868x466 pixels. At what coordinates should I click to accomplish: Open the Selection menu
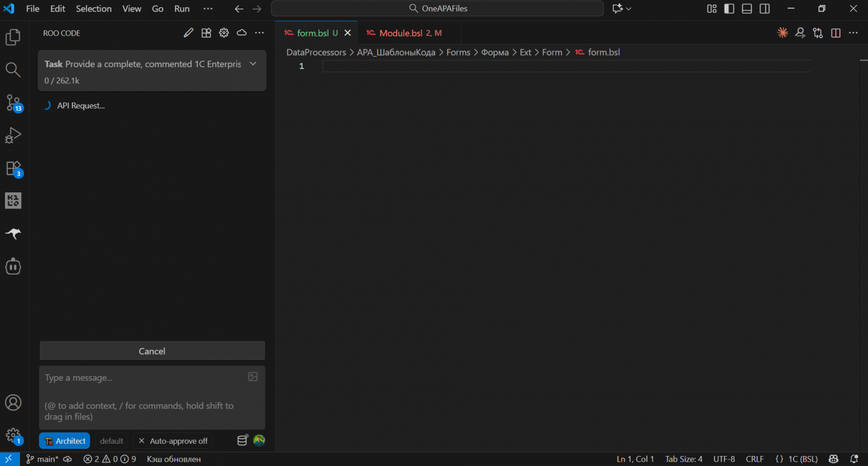(x=93, y=8)
